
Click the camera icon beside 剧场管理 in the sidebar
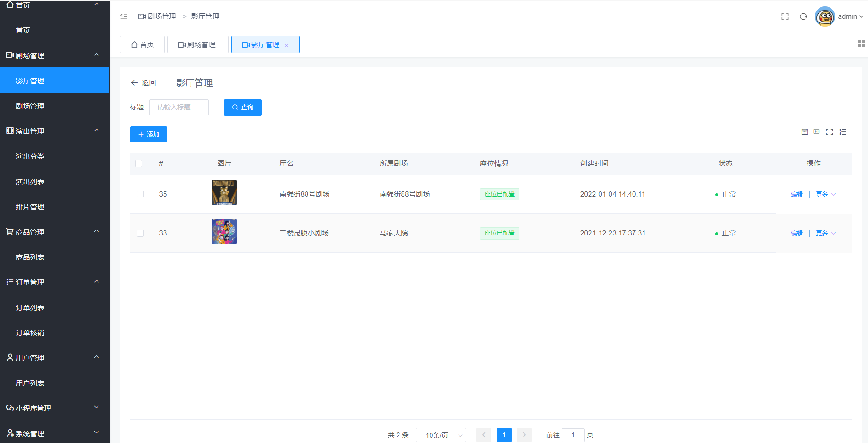pyautogui.click(x=10, y=55)
